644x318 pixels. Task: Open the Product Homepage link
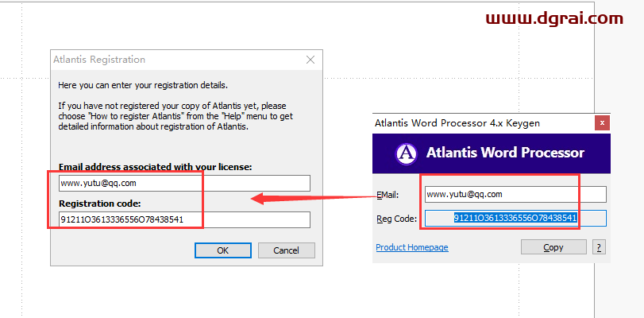411,247
